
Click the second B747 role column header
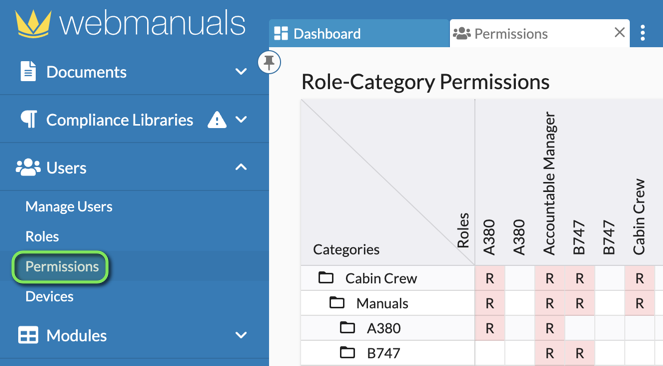(609, 237)
